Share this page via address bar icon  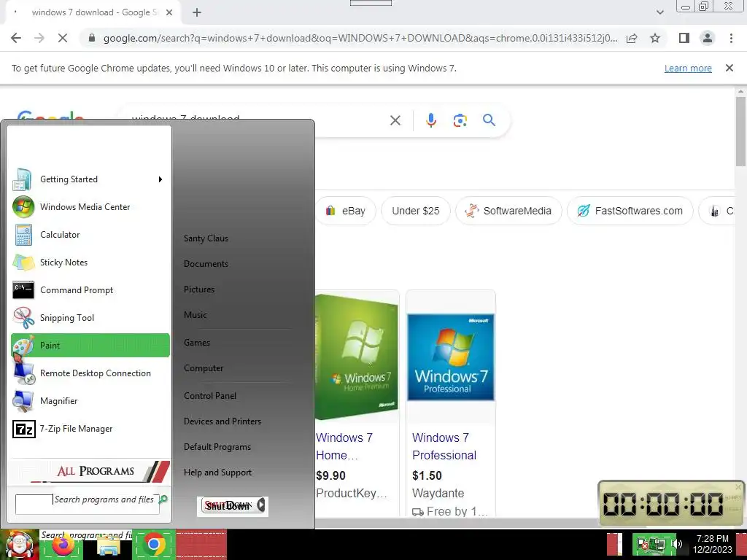(x=632, y=38)
